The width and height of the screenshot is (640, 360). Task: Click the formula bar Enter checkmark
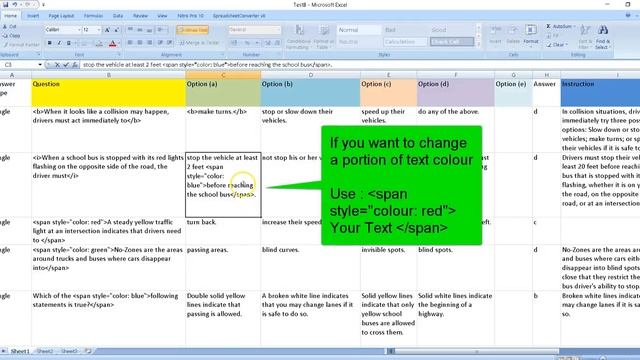point(66,64)
